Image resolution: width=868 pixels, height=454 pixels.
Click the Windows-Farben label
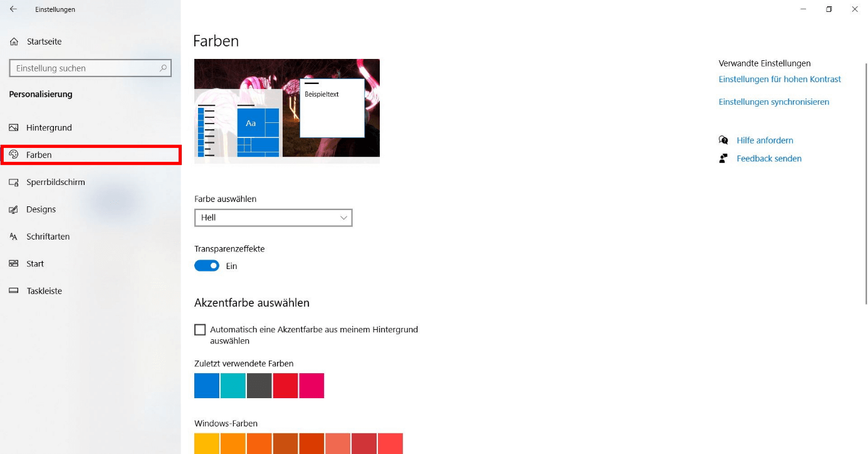click(x=226, y=423)
